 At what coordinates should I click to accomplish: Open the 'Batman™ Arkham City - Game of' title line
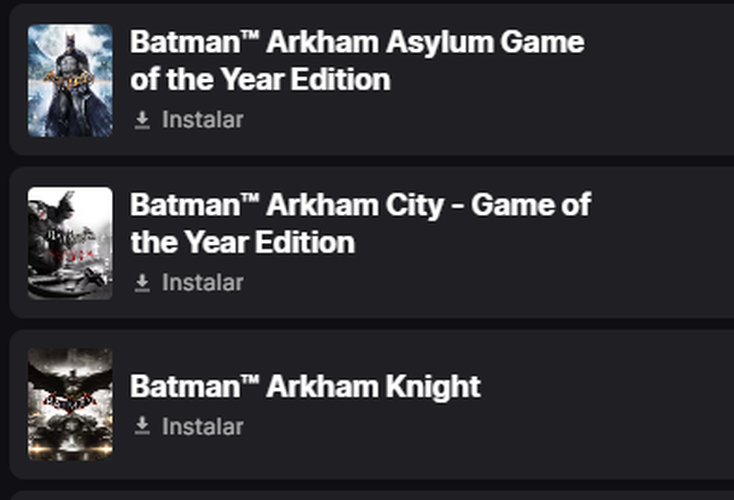pos(360,206)
